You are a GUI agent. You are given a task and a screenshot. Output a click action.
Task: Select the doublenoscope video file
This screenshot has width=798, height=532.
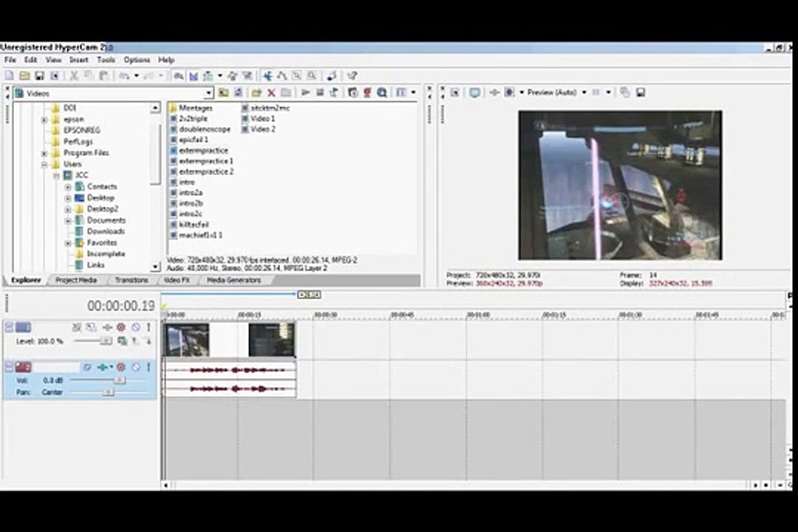pyautogui.click(x=205, y=129)
